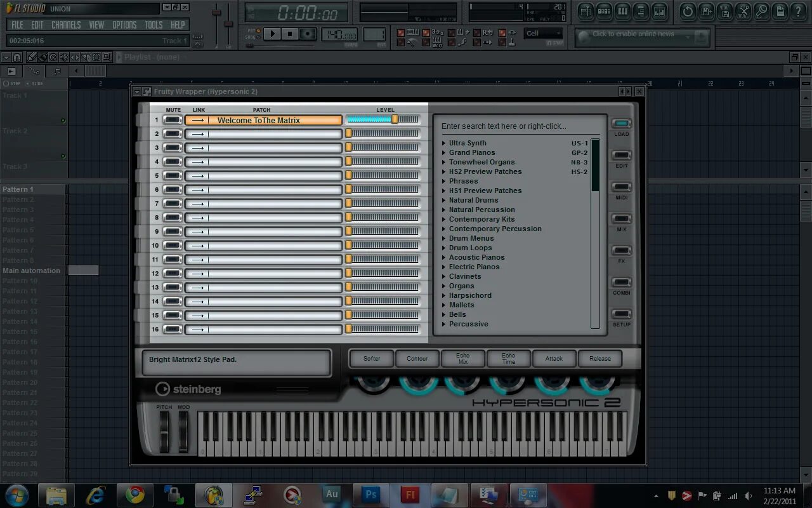Turn the Echo Mix knob on Hypersonic

(463, 382)
